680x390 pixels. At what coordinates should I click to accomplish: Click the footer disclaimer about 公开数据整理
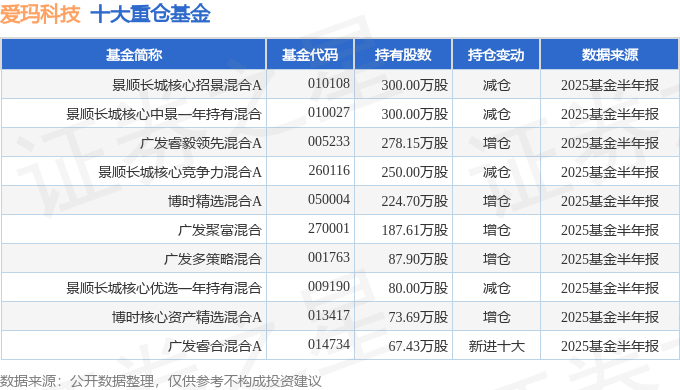click(x=161, y=381)
